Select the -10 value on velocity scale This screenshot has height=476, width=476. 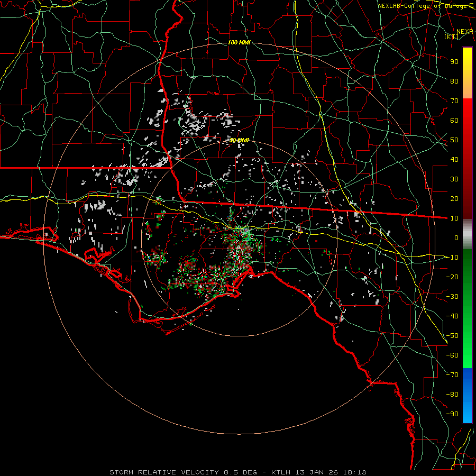(452, 258)
